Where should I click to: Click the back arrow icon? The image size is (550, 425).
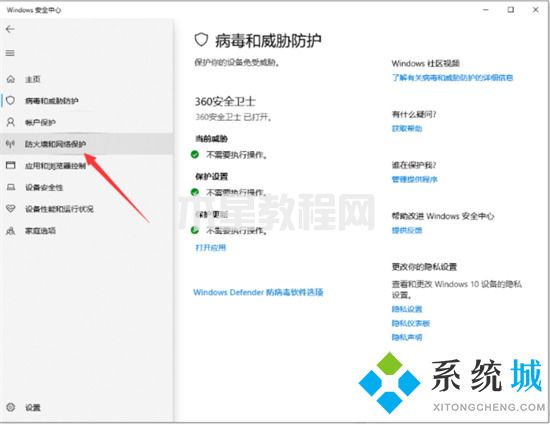(x=10, y=29)
